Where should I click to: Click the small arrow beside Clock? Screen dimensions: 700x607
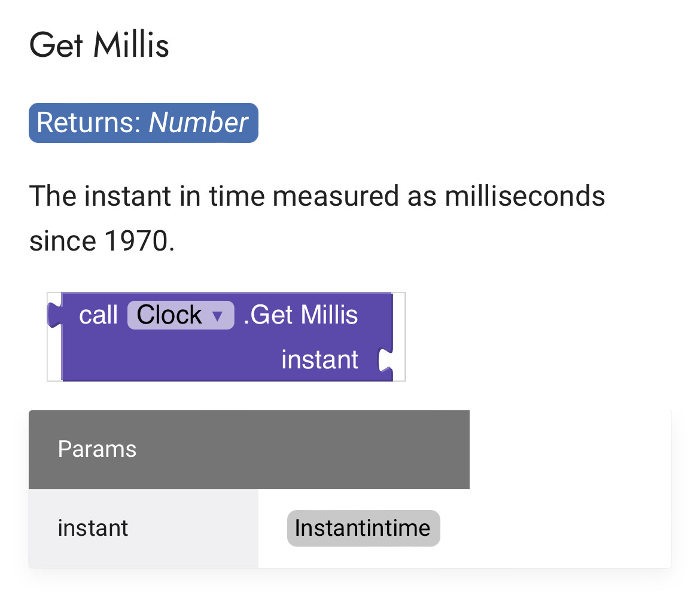[218, 316]
